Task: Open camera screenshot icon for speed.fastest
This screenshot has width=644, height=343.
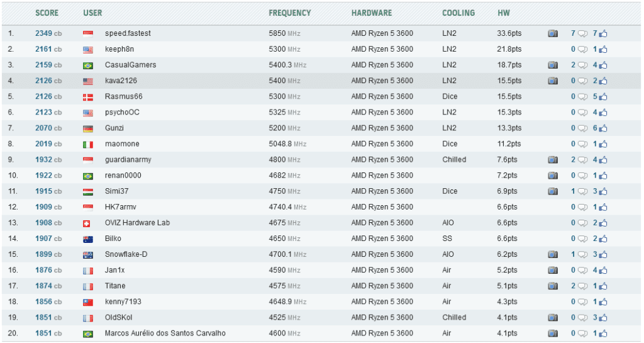Action: tap(553, 33)
